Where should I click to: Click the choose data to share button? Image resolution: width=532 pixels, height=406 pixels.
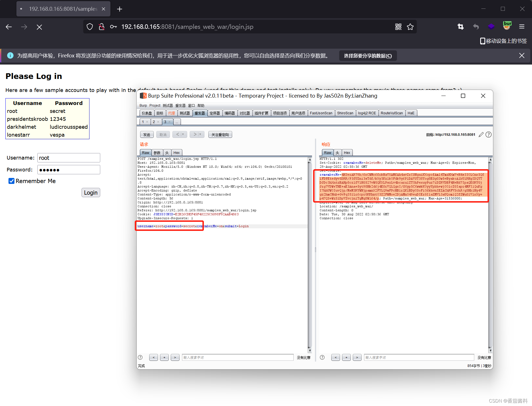(x=368, y=56)
